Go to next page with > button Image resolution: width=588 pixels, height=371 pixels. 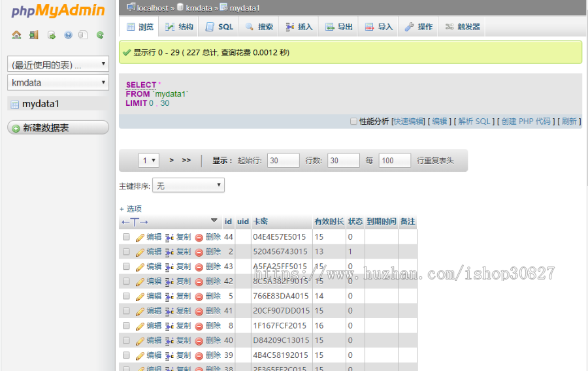171,160
